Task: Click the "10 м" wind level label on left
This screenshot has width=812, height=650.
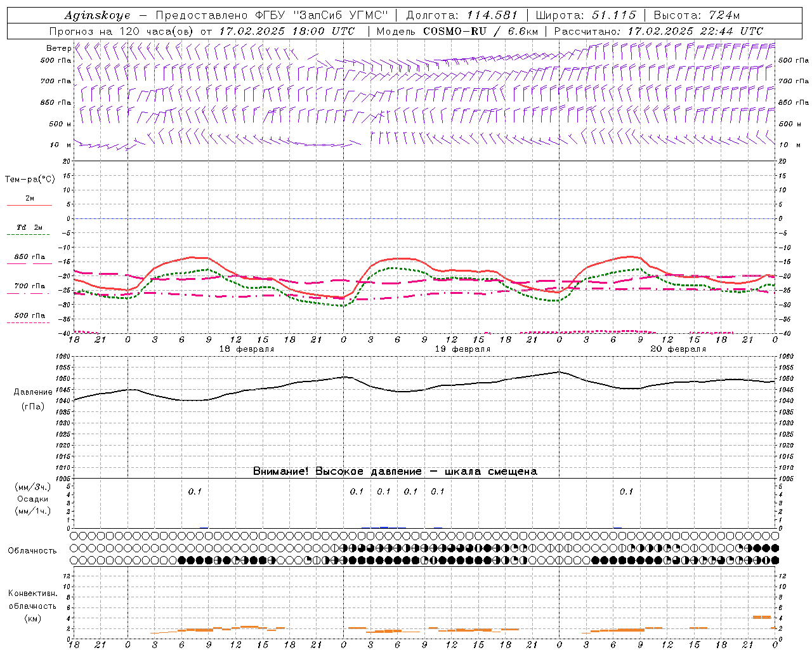Action: point(61,145)
